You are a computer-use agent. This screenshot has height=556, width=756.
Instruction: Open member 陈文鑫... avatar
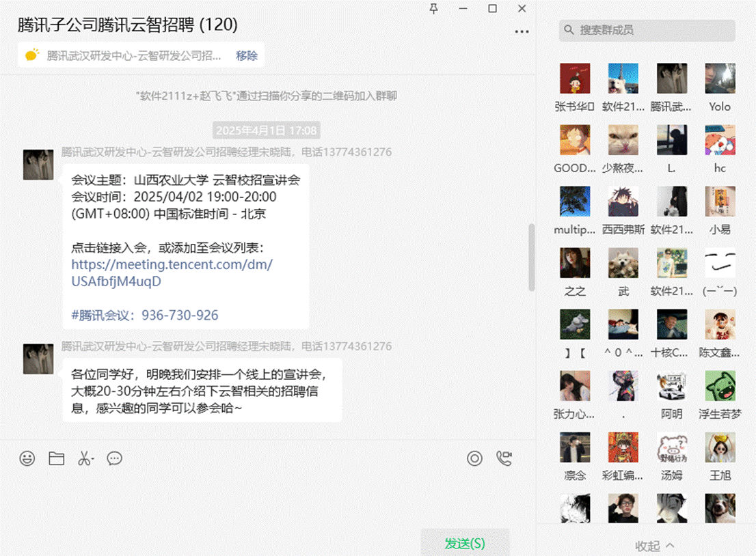[x=720, y=324]
